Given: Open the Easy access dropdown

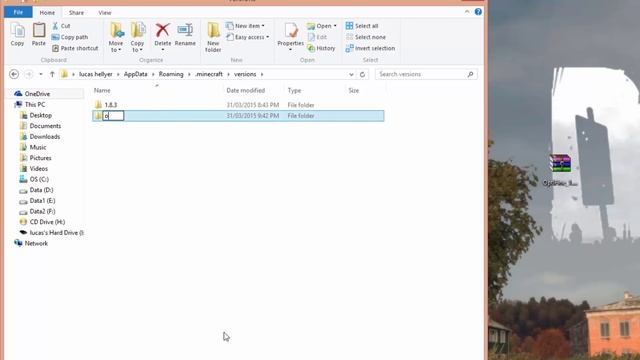Looking at the screenshot, I should [x=248, y=37].
